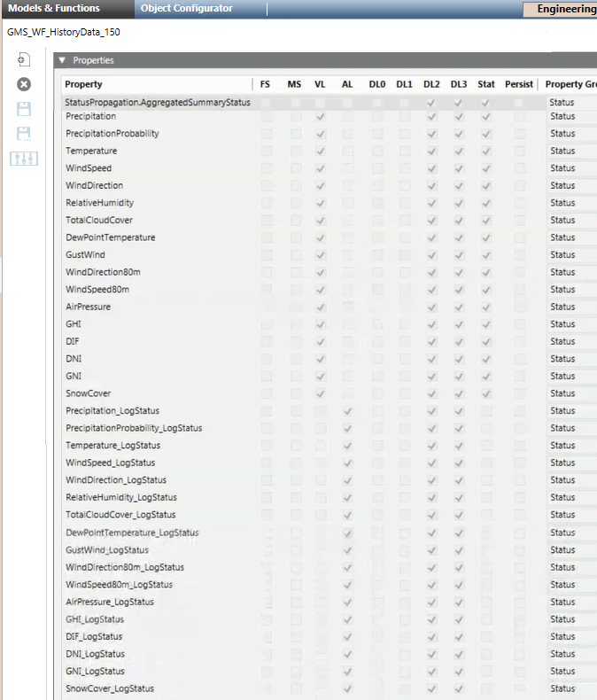Select the StatusPropagation.AggregatedSummaryStatus row

tap(158, 103)
